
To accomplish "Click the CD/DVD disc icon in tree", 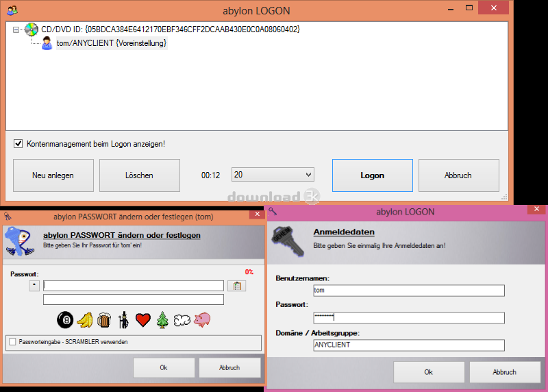I will [x=31, y=29].
